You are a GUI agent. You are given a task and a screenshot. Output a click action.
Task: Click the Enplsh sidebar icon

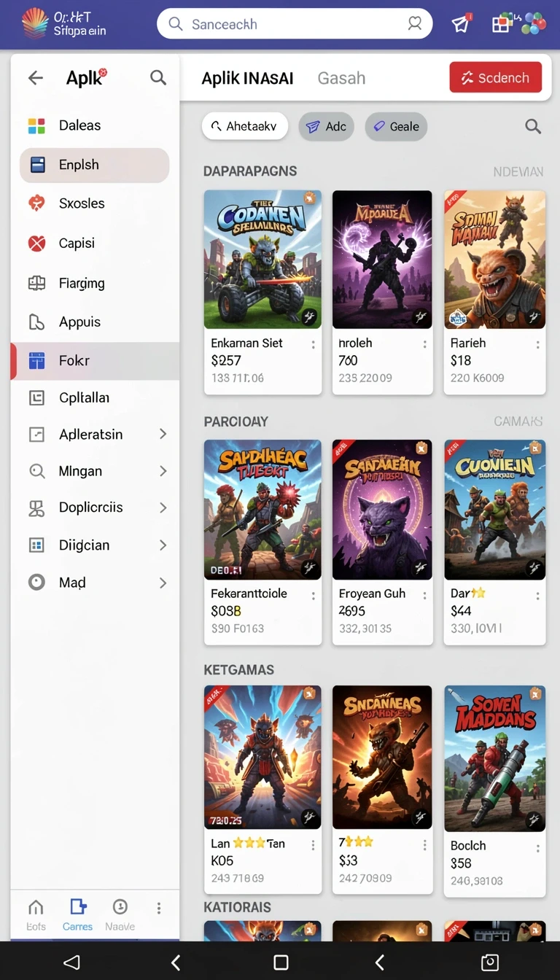tap(37, 165)
